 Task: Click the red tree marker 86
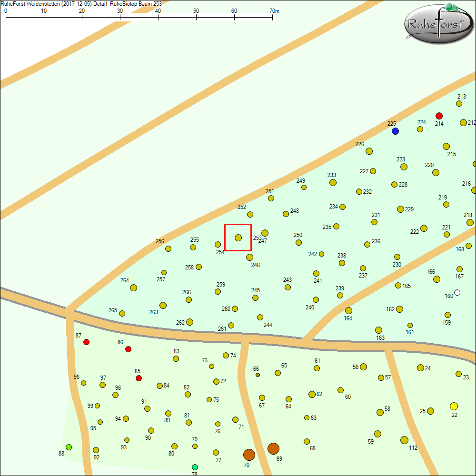128,349
